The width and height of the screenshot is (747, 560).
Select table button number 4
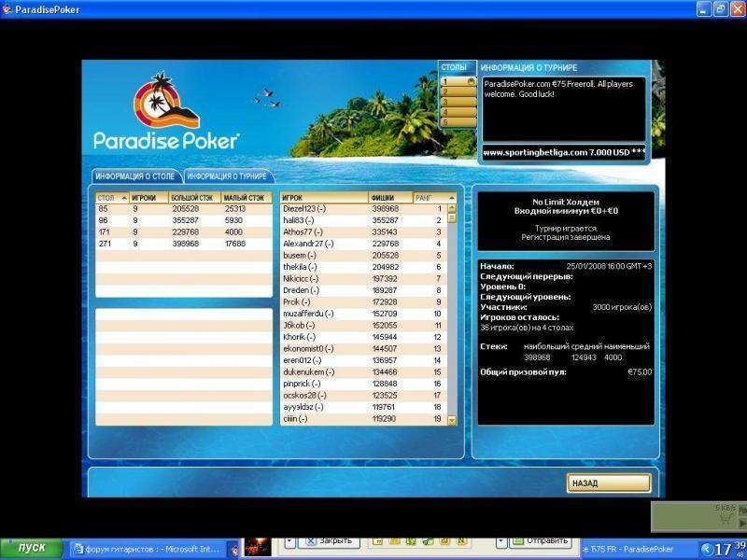458,112
